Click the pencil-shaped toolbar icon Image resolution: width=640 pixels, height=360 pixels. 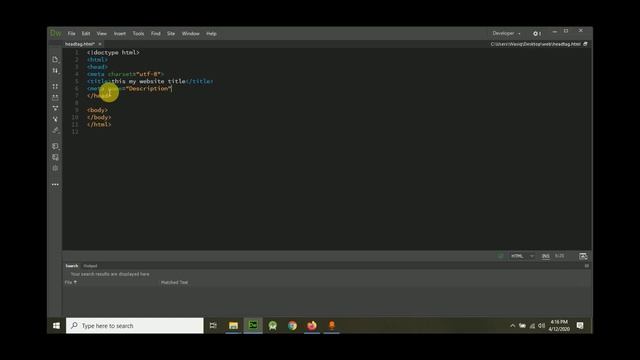click(x=55, y=130)
